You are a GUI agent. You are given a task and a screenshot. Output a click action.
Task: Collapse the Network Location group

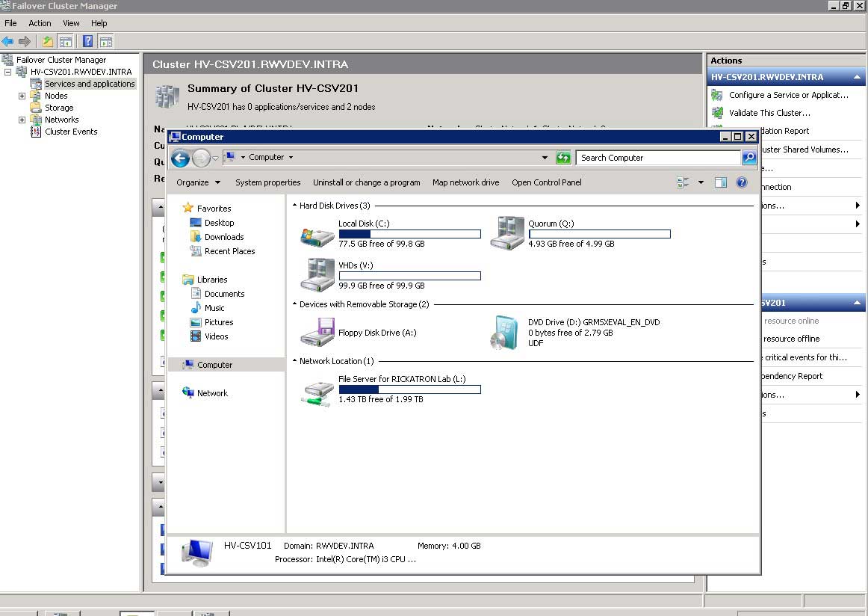pyautogui.click(x=294, y=360)
